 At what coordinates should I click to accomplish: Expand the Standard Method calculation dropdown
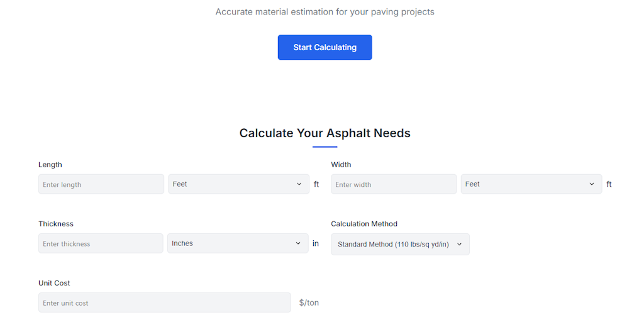click(x=400, y=244)
